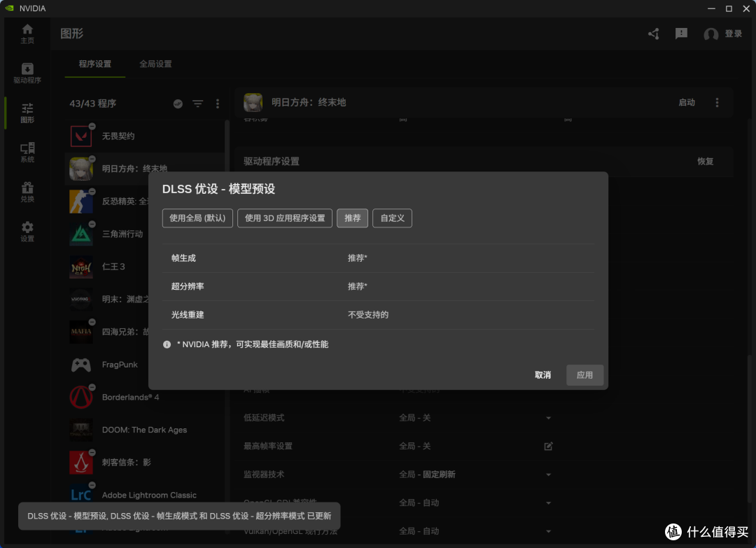This screenshot has width=756, height=548.
Task: Select 明末：渊虚之羽 in the program list
Action: tap(108, 300)
